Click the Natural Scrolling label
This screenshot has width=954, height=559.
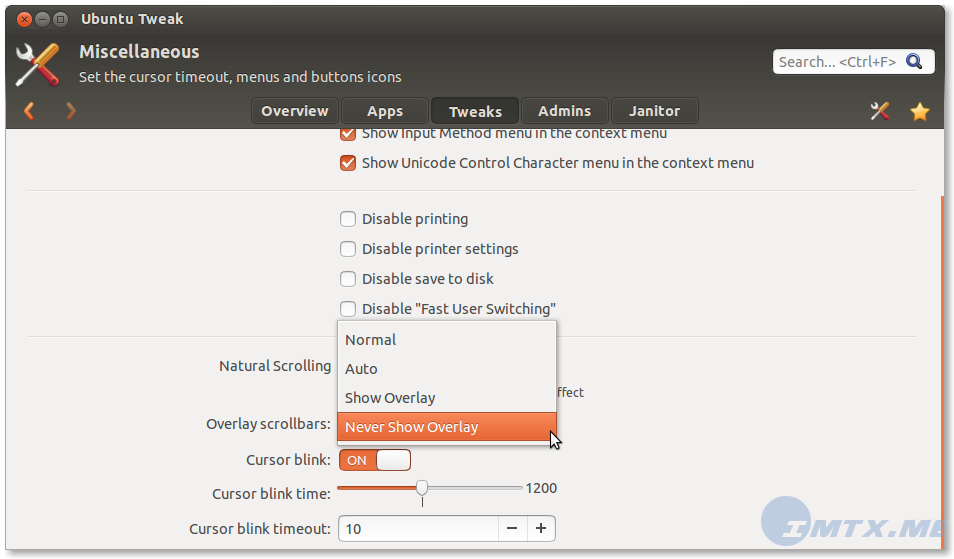[x=275, y=366]
